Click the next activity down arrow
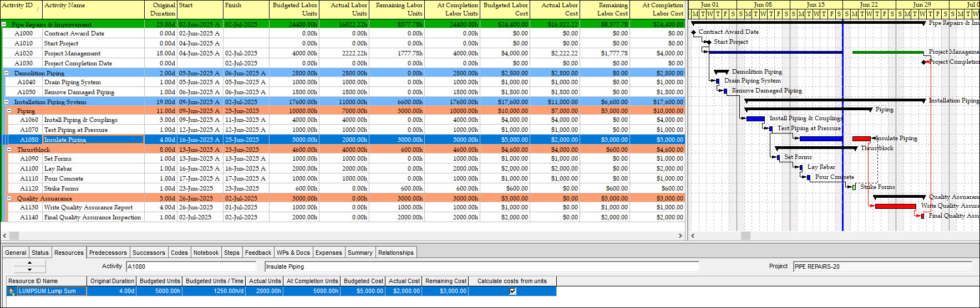 pos(29,270)
